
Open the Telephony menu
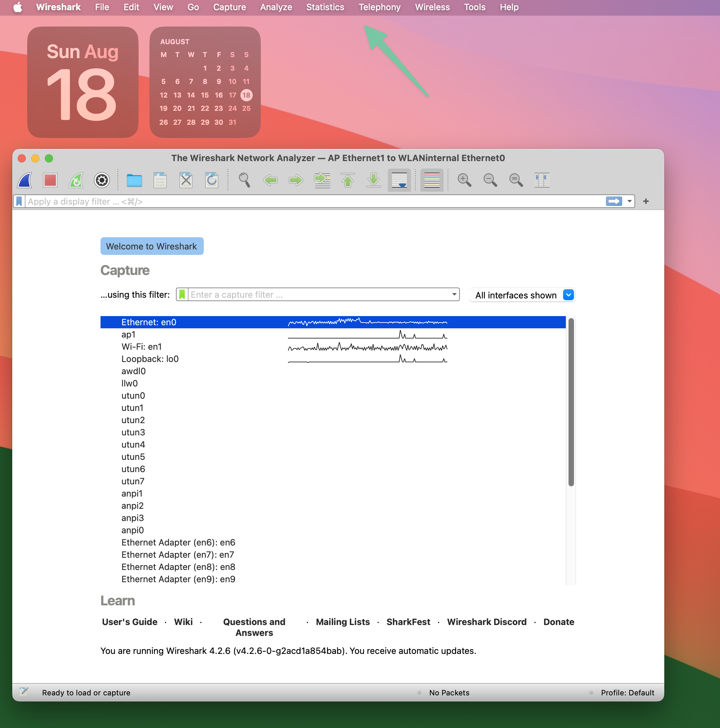coord(379,7)
